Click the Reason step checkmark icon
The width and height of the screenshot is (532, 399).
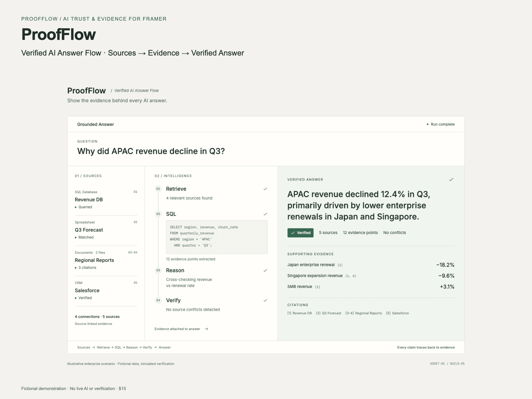click(265, 270)
